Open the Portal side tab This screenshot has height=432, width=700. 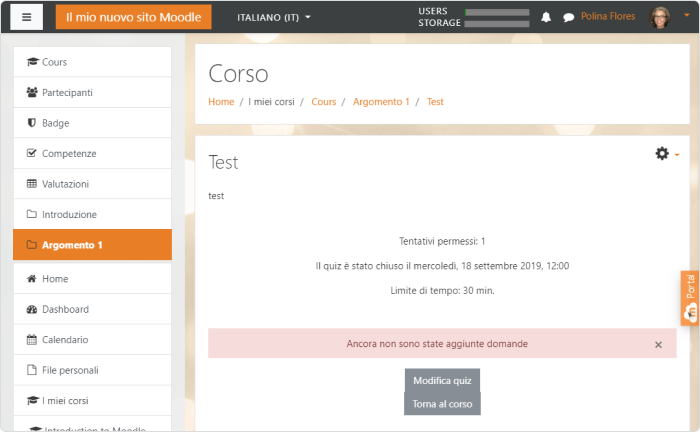coord(690,298)
